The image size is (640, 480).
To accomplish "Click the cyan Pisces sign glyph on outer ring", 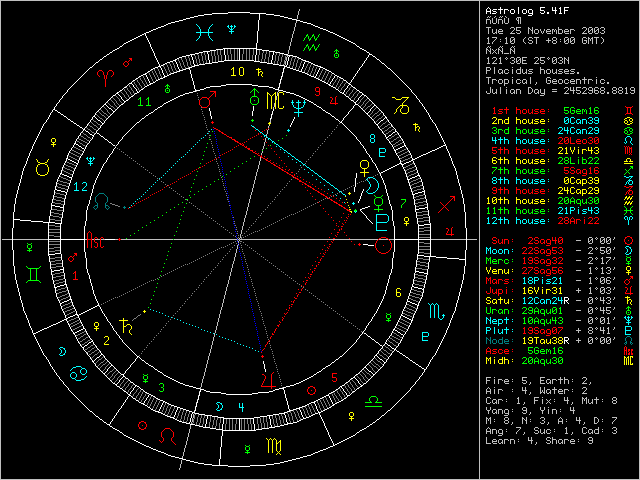I will tap(204, 33).
